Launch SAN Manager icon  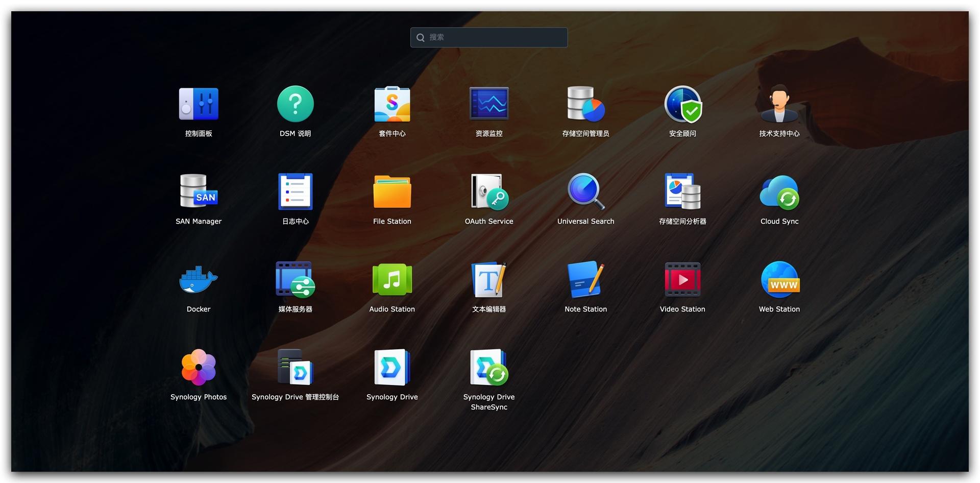[199, 191]
